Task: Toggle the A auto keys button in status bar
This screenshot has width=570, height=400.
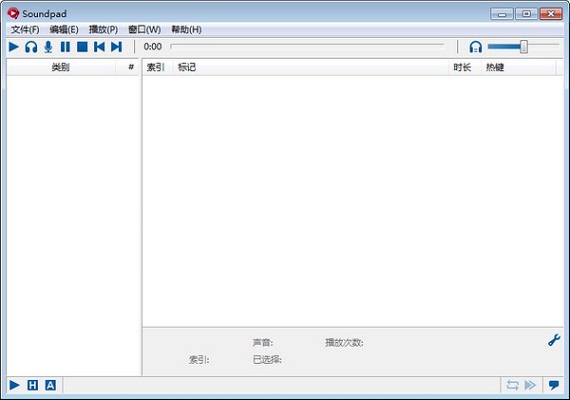Action: click(50, 385)
